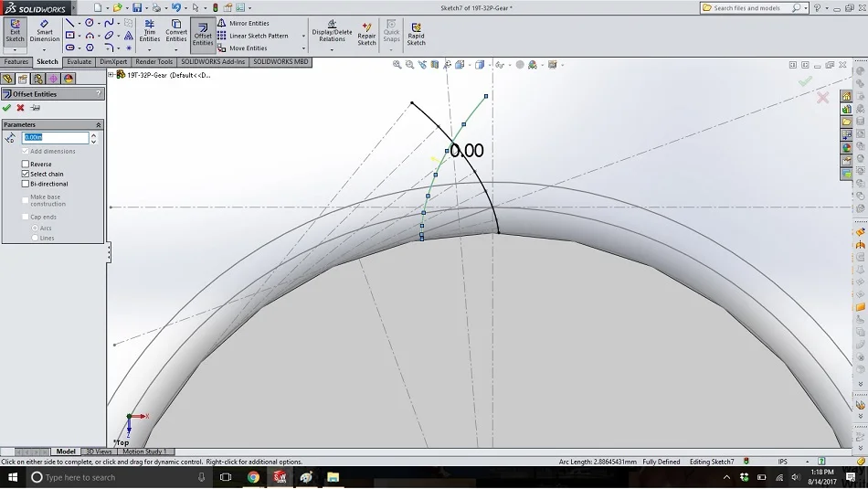Select the Smart Dimension tool
Viewport: 868px width, 489px height.
pyautogui.click(x=44, y=31)
